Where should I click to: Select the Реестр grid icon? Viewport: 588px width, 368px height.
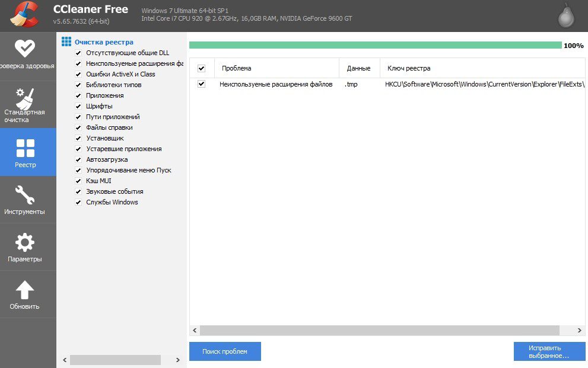pyautogui.click(x=25, y=148)
